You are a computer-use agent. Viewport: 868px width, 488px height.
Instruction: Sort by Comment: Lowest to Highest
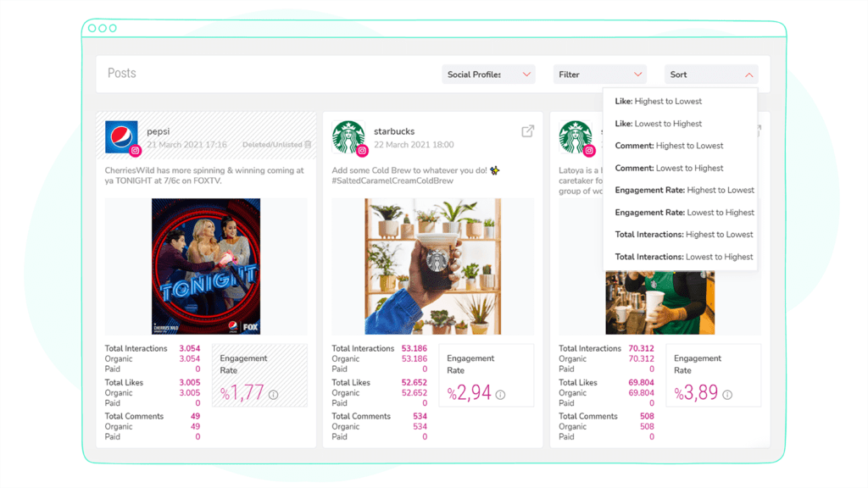point(669,168)
